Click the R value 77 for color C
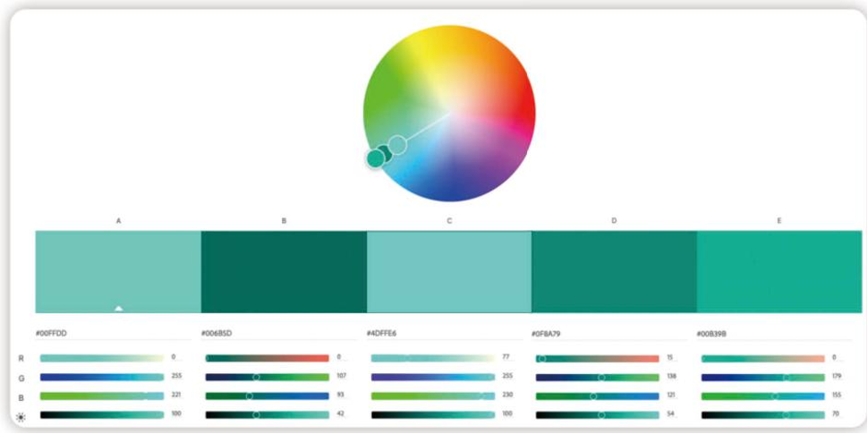868x434 pixels. tap(506, 357)
